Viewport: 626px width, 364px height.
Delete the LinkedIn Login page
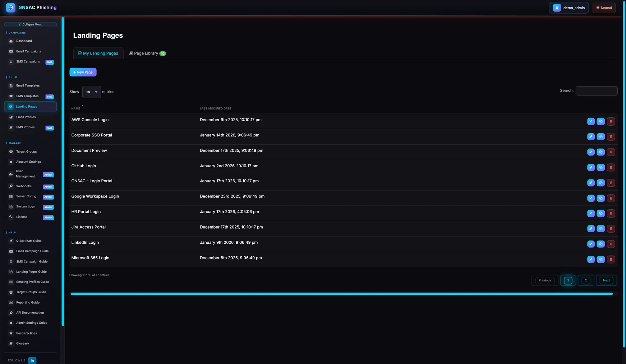click(611, 244)
